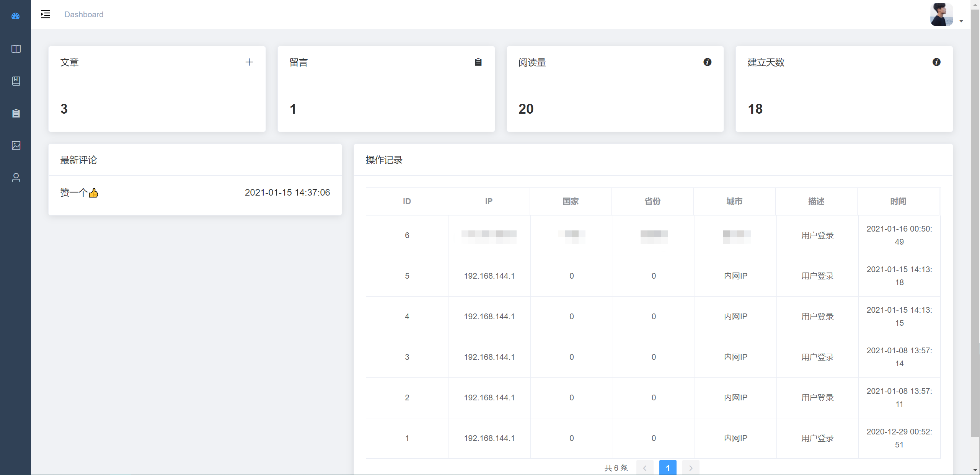Image resolution: width=980 pixels, height=475 pixels.
Task: Go to next page of 操作记录
Action: [691, 468]
